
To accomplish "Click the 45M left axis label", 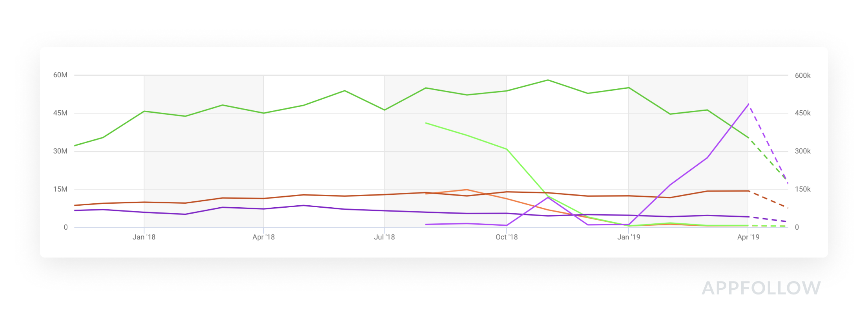I will click(x=60, y=113).
